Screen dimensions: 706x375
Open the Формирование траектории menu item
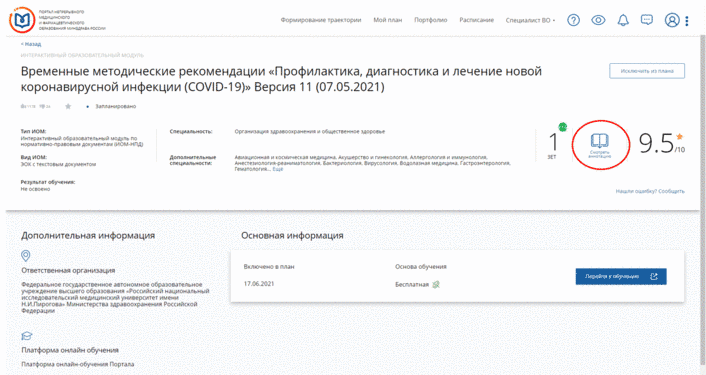point(321,20)
